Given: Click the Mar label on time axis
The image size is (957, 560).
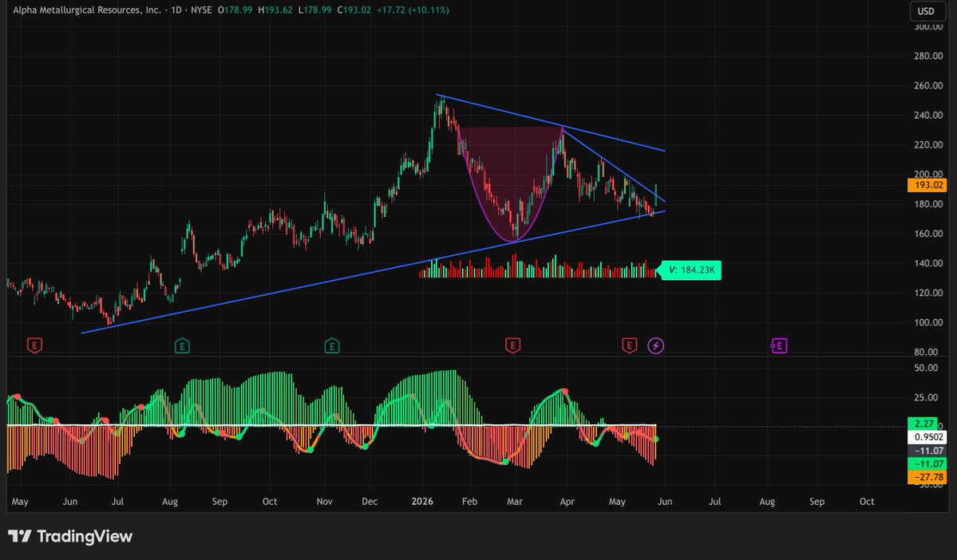Looking at the screenshot, I should 515,502.
